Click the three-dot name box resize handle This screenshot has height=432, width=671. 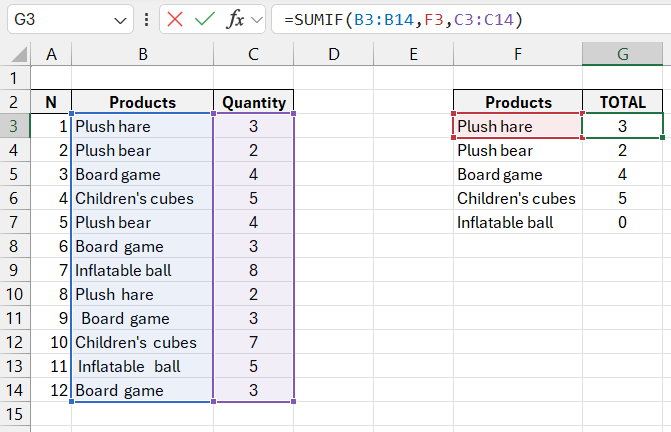(x=147, y=20)
